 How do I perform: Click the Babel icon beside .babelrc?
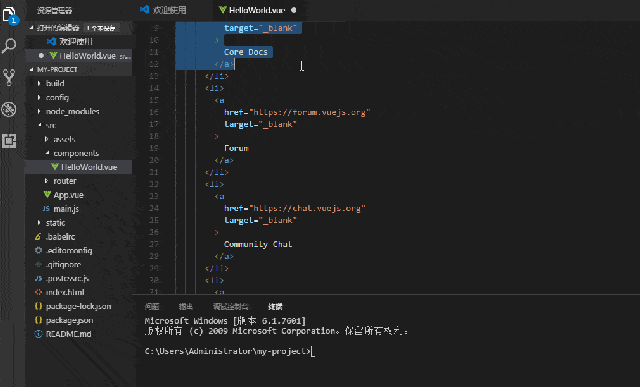[x=38, y=236]
